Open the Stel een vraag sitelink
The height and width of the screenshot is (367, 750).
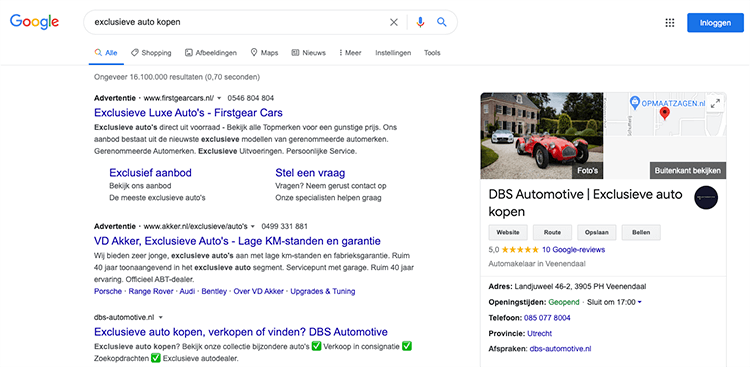[x=310, y=173]
